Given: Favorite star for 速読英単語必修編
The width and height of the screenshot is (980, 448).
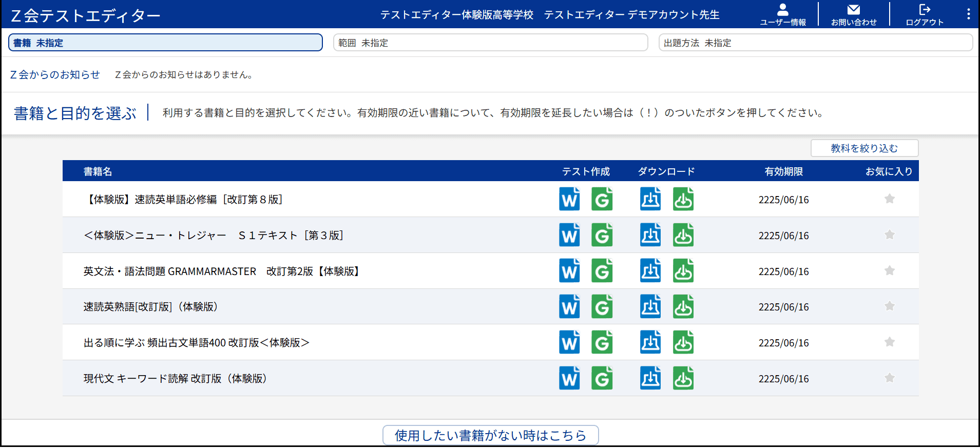Looking at the screenshot, I should pos(890,199).
